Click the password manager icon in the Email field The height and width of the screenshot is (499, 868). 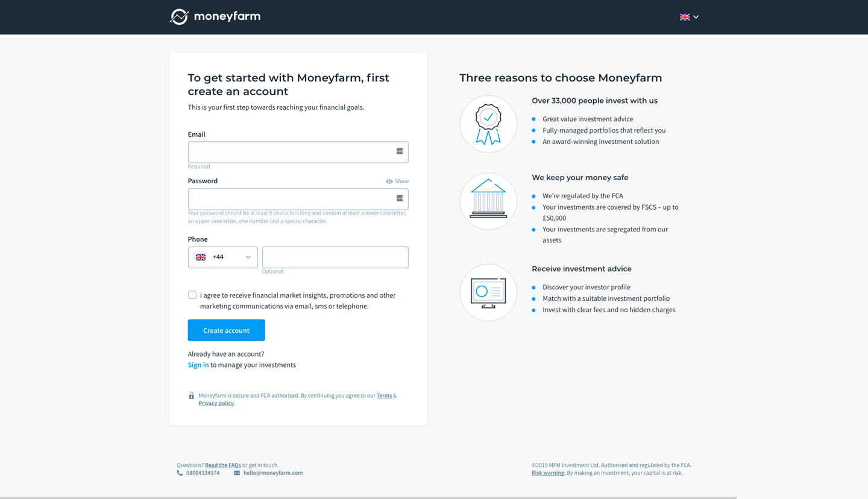(400, 151)
